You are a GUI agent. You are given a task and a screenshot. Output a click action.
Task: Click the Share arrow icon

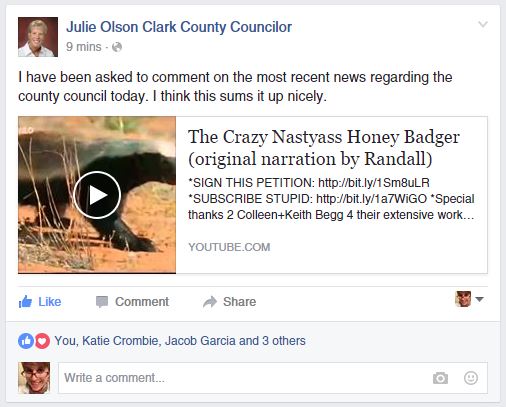click(210, 302)
